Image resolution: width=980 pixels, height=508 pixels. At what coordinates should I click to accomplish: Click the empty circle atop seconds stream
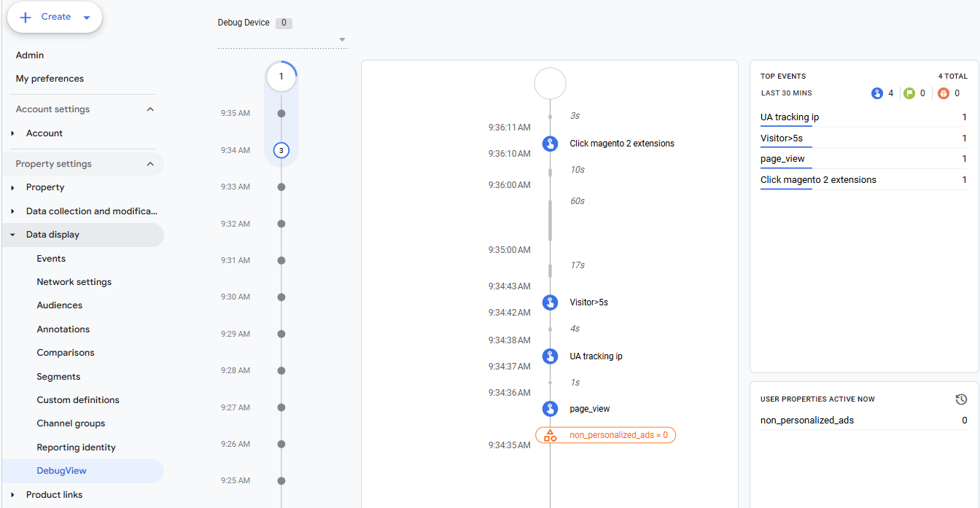(x=551, y=84)
